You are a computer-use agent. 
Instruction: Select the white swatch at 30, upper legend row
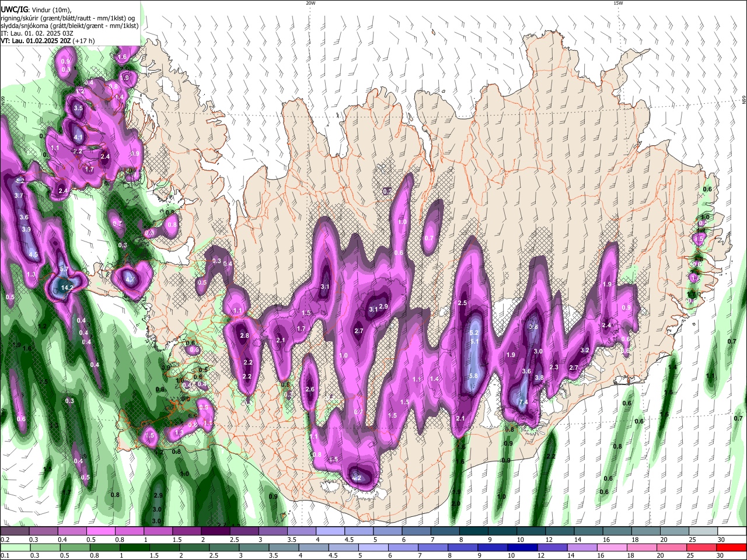click(x=731, y=531)
